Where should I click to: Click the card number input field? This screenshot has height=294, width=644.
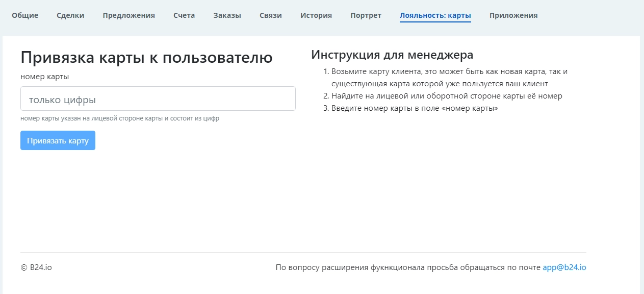(x=158, y=98)
